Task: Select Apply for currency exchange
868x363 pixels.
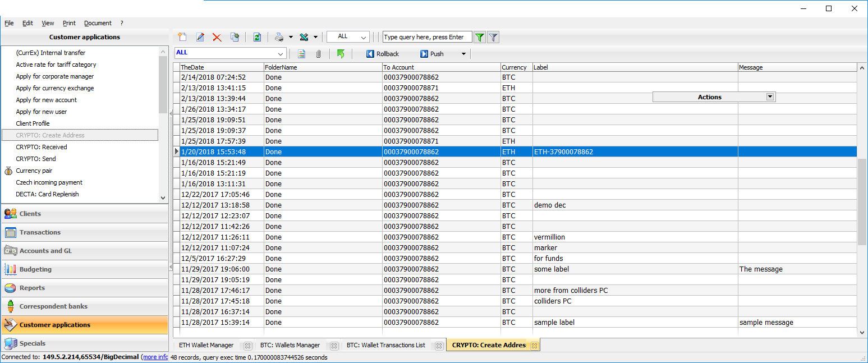Action: [55, 88]
